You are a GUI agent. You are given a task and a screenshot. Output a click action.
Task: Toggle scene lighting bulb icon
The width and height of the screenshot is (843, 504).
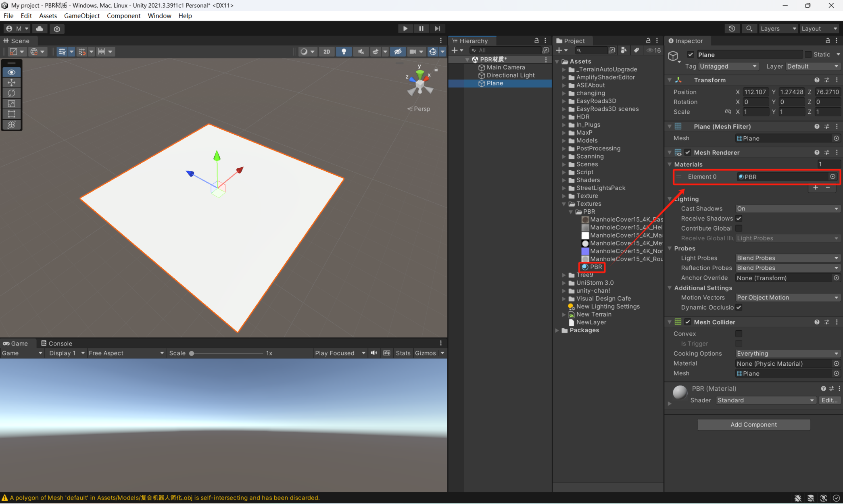(344, 52)
